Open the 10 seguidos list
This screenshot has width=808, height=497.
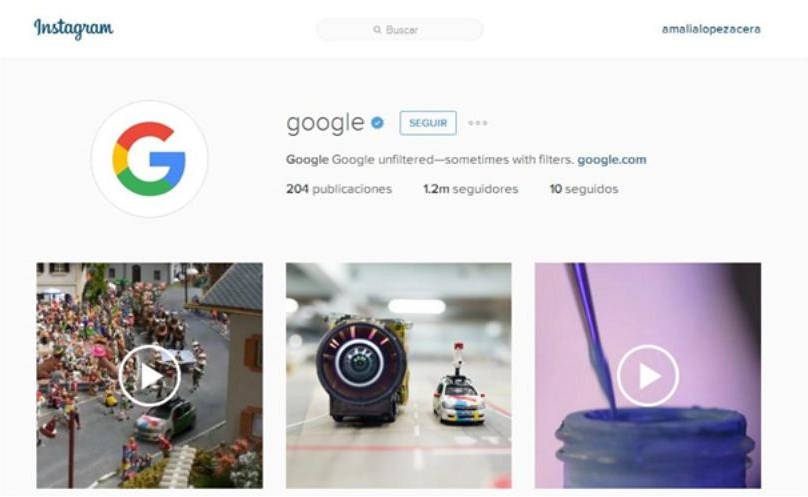pos(584,189)
